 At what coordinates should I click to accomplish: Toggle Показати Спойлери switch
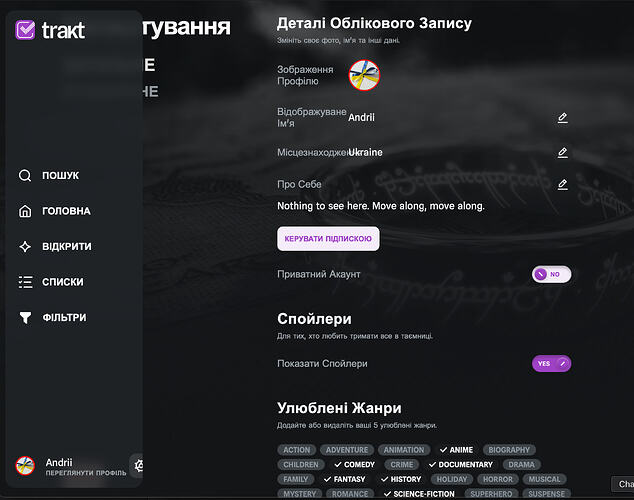(x=552, y=364)
